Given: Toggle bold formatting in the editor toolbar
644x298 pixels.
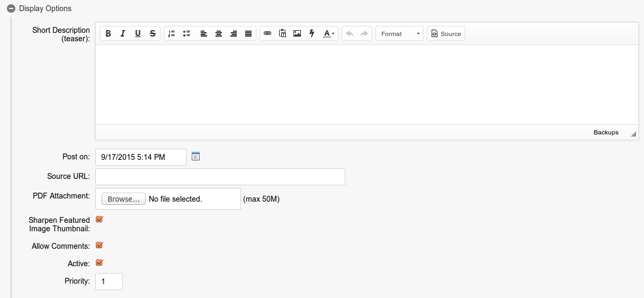Looking at the screenshot, I should (x=108, y=34).
